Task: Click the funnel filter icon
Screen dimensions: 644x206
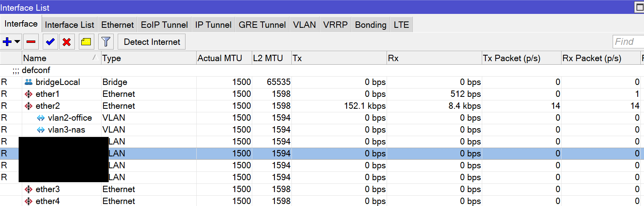Action: point(105,42)
